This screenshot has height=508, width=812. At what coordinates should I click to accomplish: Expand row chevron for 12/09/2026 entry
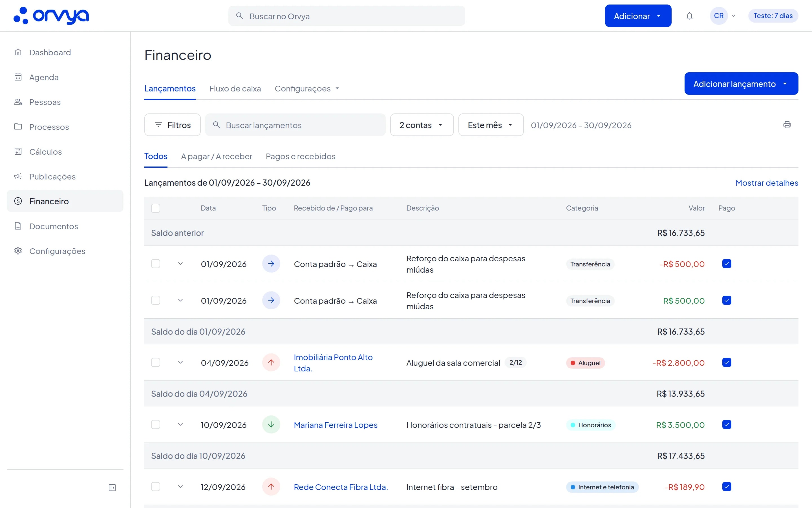click(x=180, y=487)
